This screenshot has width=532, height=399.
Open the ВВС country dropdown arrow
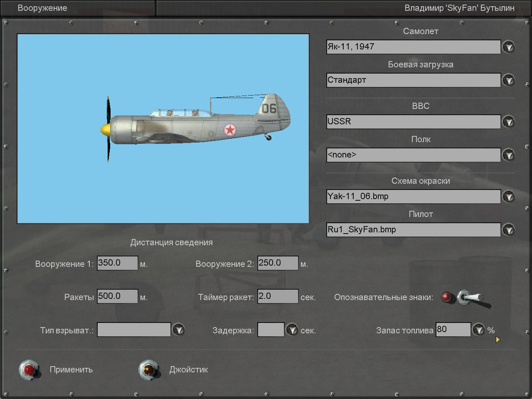click(x=508, y=122)
